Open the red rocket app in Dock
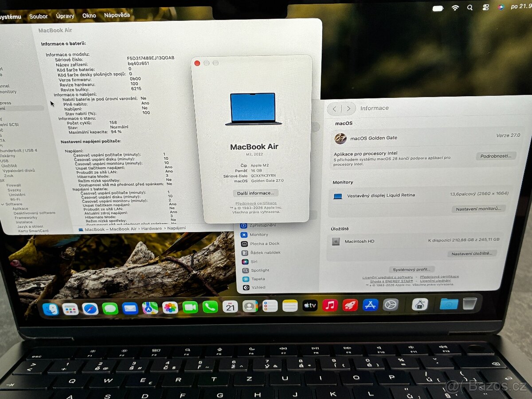Image resolution: width=532 pixels, height=399 pixels. click(x=350, y=305)
